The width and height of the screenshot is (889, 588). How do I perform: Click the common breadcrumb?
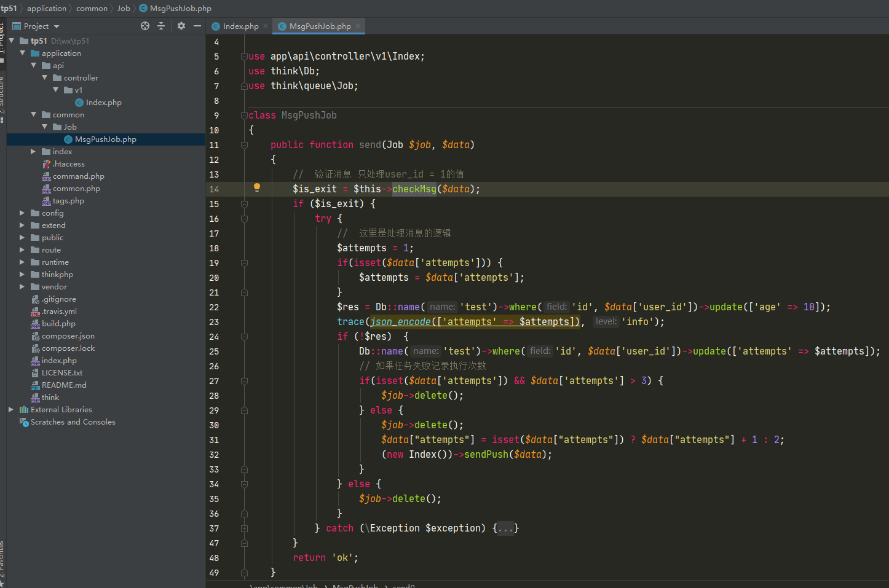pyautogui.click(x=92, y=8)
